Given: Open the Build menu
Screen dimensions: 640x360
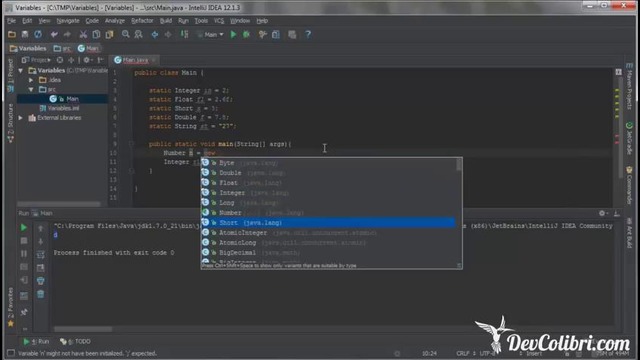Looking at the screenshot, I should pyautogui.click(x=166, y=21).
